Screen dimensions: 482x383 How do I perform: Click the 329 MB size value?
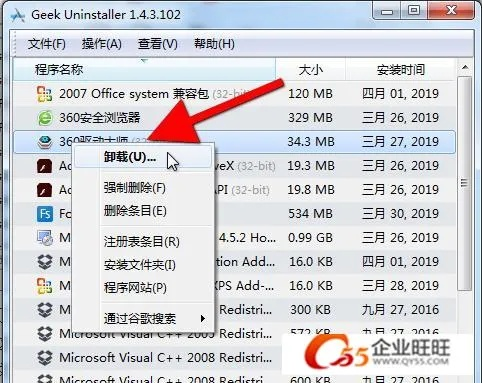(x=310, y=118)
